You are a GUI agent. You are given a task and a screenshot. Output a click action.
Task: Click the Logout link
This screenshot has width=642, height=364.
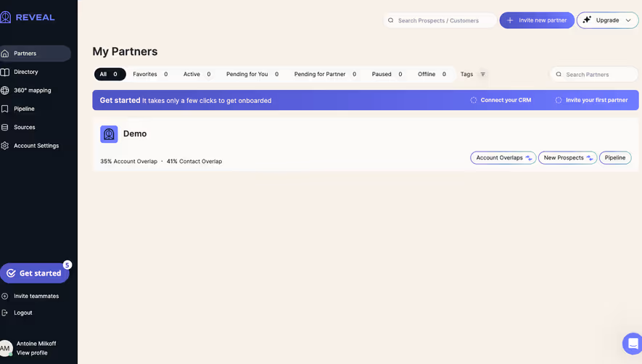click(23, 313)
